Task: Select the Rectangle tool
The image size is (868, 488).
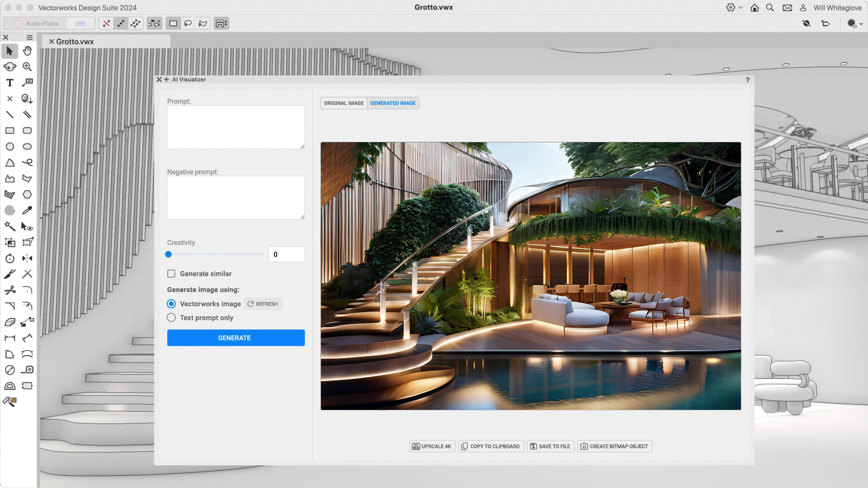Action: pyautogui.click(x=9, y=131)
